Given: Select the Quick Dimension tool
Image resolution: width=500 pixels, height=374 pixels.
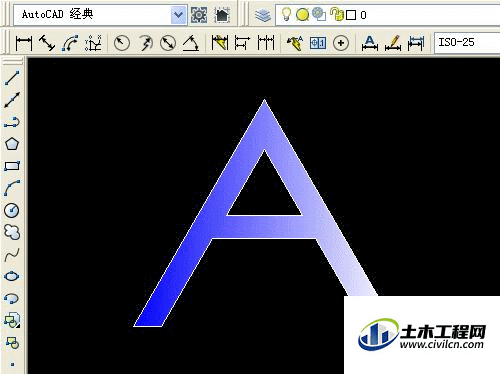Looking at the screenshot, I should [x=220, y=43].
